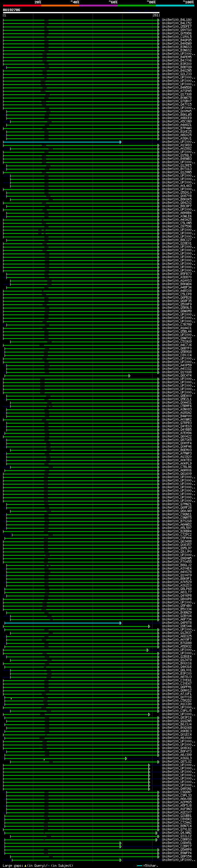The height and width of the screenshot is (868, 197).
Task: Select the UniRef100_A7SPA5 label
Action: 177,91
